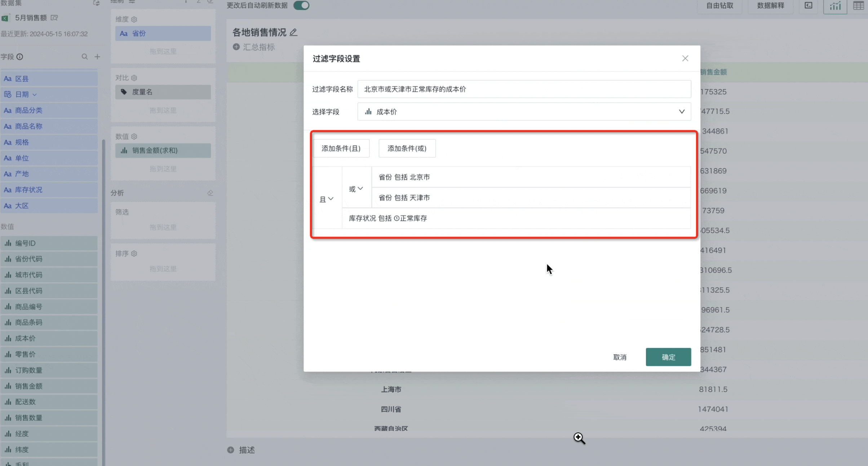The width and height of the screenshot is (868, 466).
Task: Click the gear icon next to 维度
Action: coord(134,19)
